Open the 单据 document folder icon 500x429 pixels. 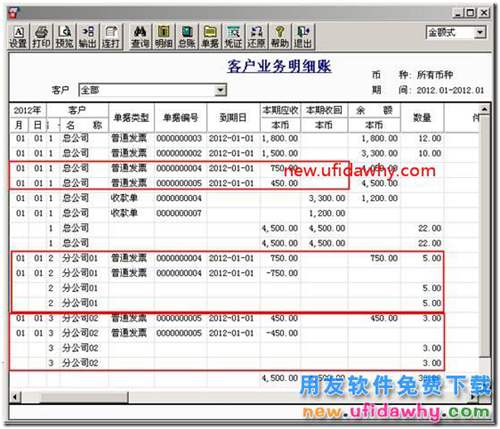coord(210,37)
